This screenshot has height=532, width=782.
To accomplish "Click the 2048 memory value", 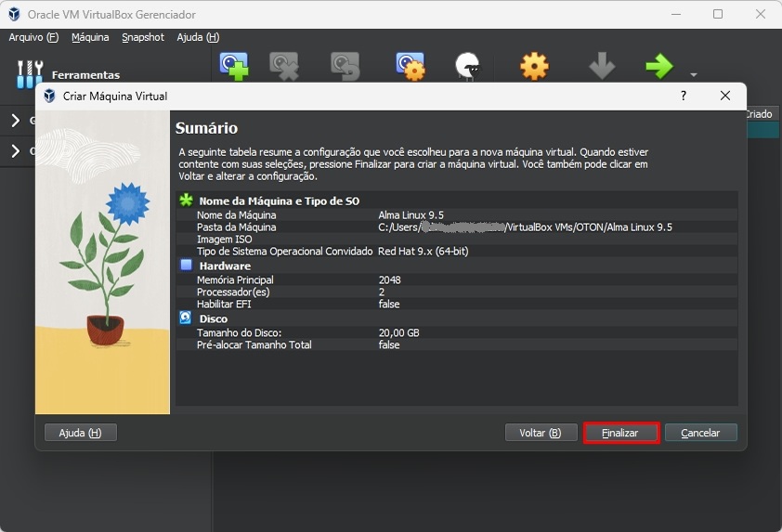I will [389, 279].
